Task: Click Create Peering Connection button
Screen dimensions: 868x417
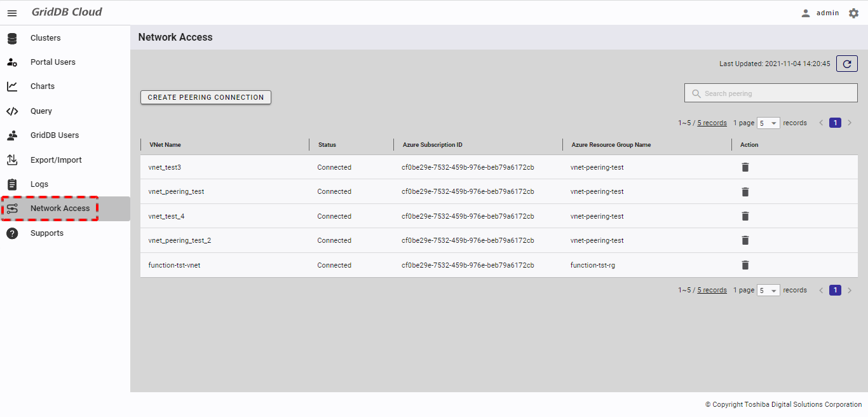Action: (206, 97)
